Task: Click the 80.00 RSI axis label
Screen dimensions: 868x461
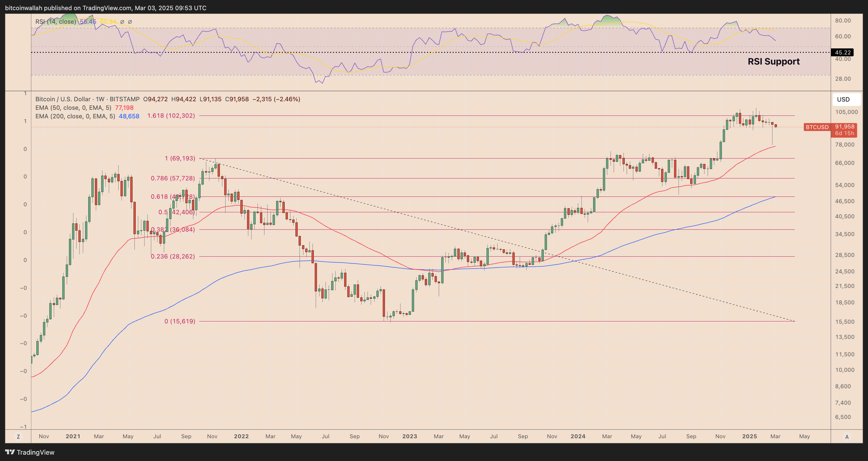Action: click(843, 21)
